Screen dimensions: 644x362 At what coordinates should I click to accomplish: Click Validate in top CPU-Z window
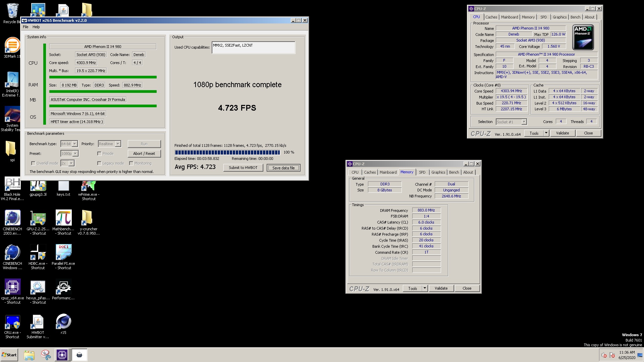[x=562, y=133]
